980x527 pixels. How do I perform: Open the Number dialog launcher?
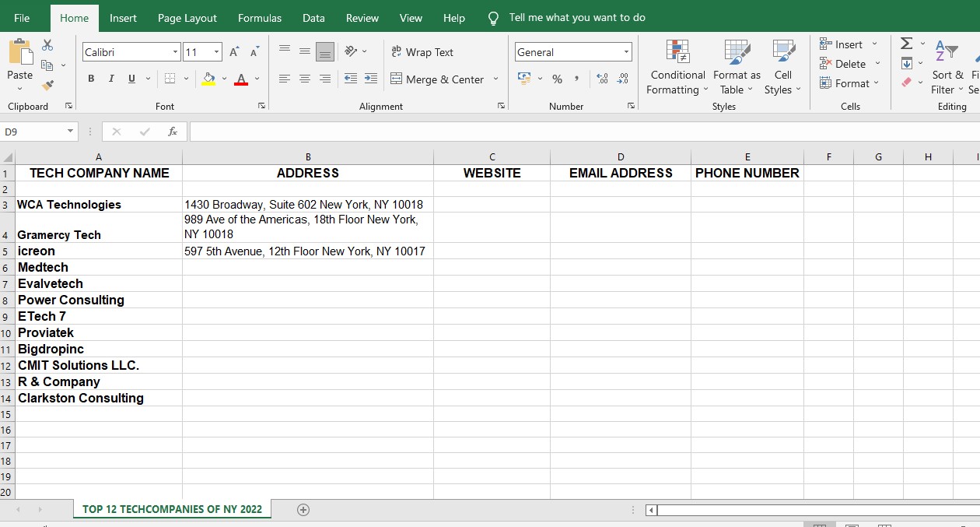click(631, 106)
